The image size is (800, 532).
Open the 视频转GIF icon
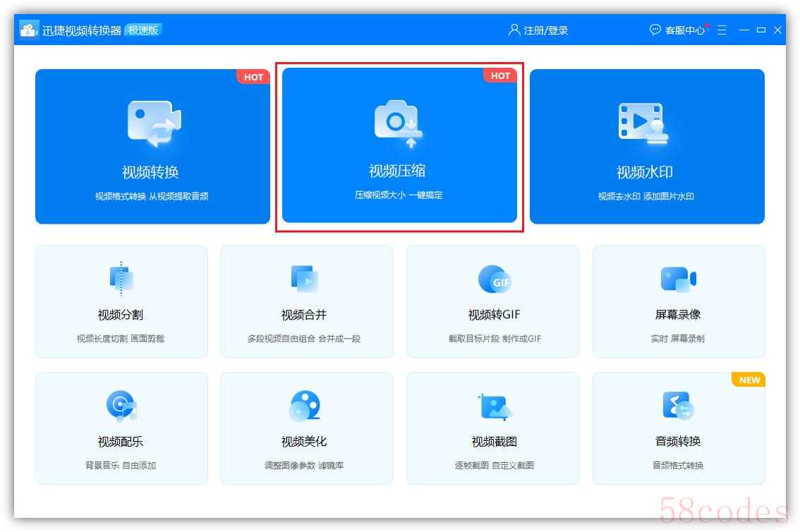(x=495, y=279)
